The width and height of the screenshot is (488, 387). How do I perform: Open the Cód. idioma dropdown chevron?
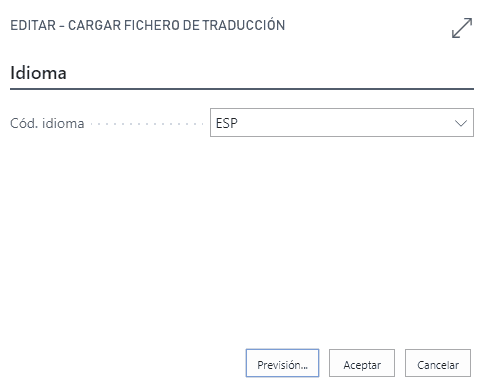[x=461, y=123]
